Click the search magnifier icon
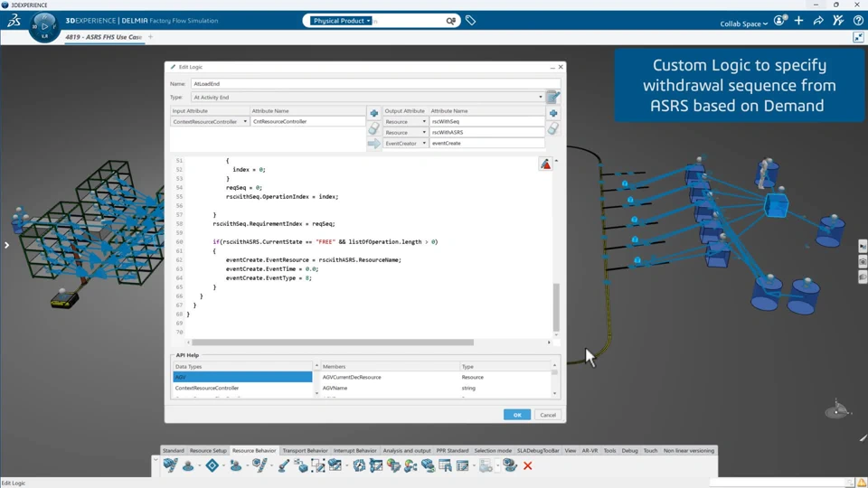The image size is (868, 488). tap(450, 21)
